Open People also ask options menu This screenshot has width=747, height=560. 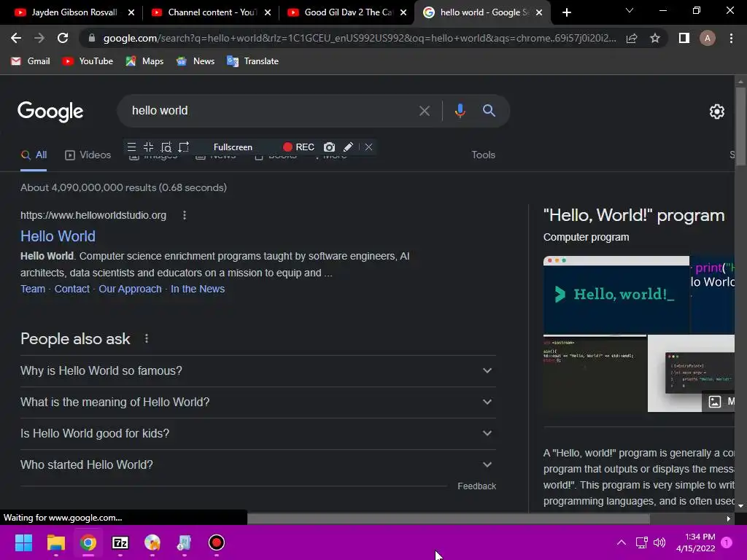146,338
